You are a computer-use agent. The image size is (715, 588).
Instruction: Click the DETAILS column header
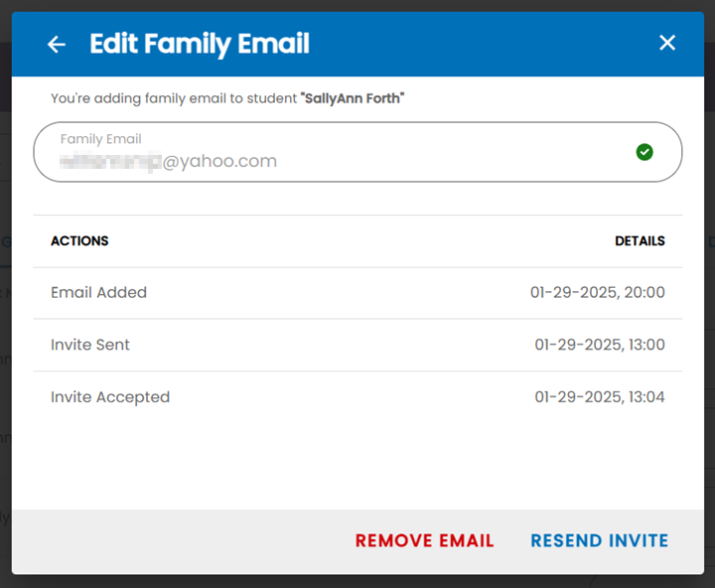[x=640, y=240]
